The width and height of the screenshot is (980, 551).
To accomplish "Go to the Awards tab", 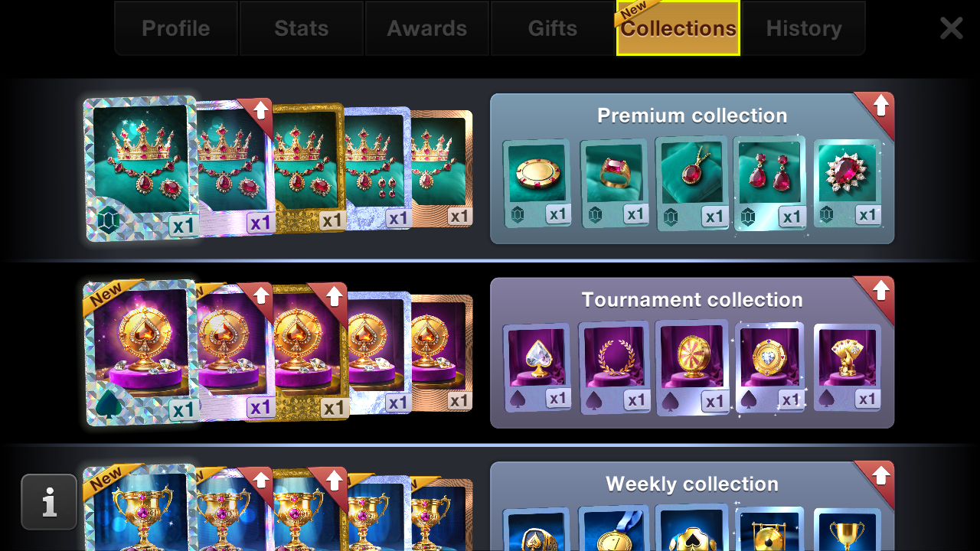I will (x=427, y=28).
